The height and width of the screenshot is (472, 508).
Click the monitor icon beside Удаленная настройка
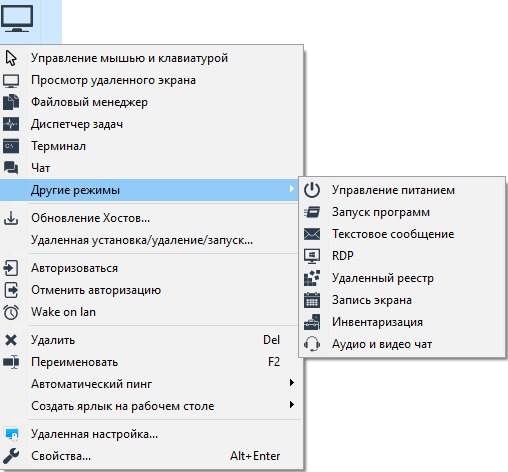point(12,434)
